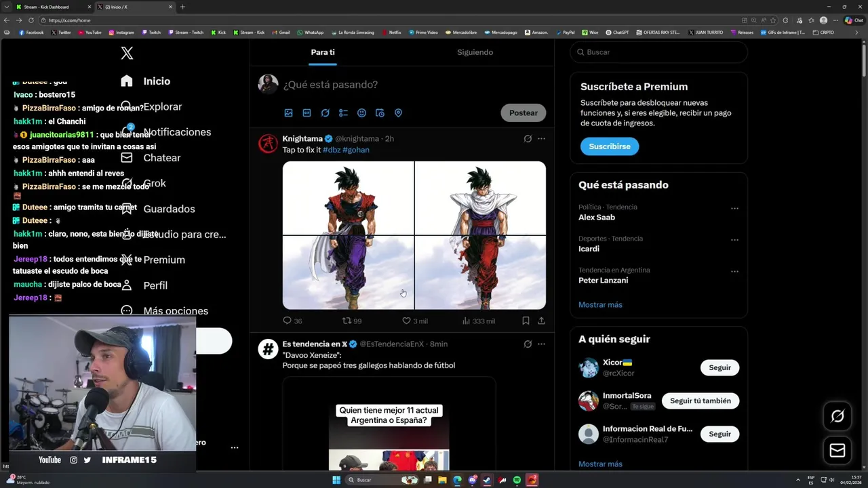This screenshot has width=868, height=488.
Task: Click Seguir tú también for InmortalSora
Action: [701, 401]
